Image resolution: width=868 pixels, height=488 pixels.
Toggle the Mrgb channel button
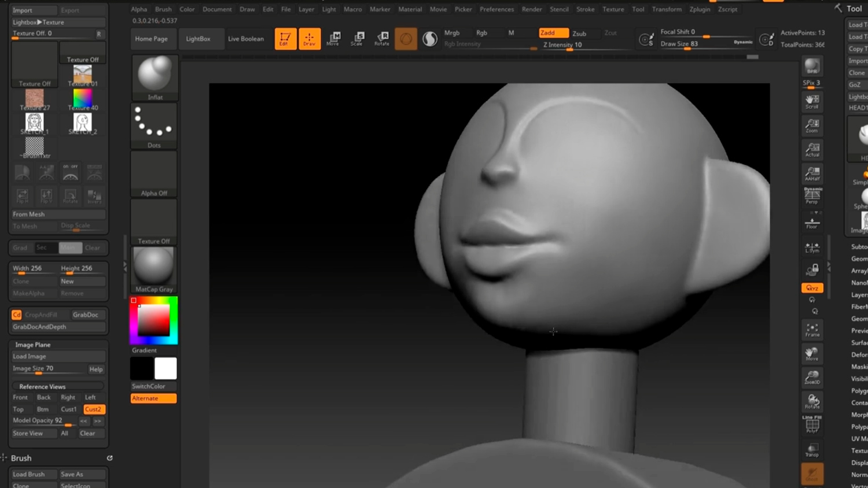click(x=452, y=33)
